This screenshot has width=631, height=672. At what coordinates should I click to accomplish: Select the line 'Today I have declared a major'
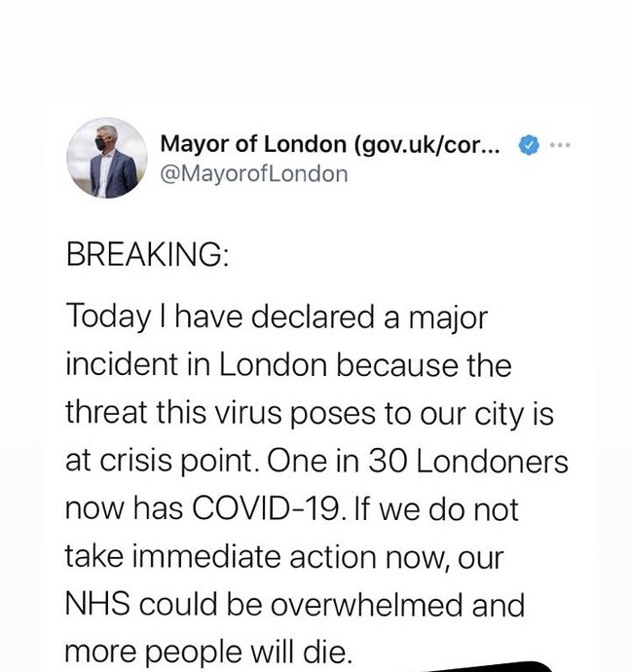pos(277,317)
